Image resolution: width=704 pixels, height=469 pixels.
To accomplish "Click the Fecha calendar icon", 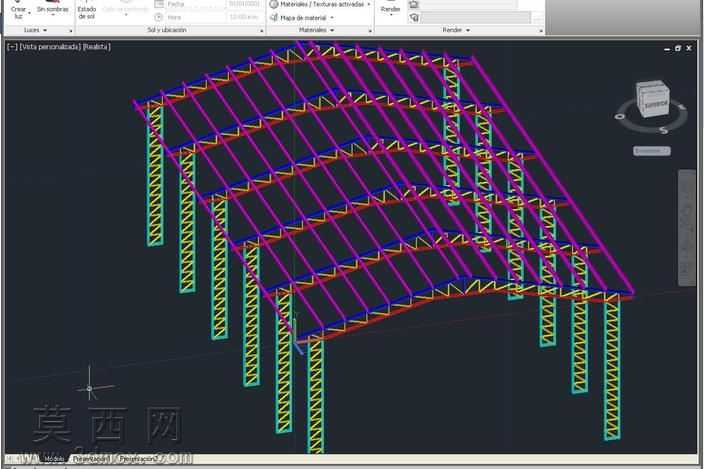I will (159, 4).
